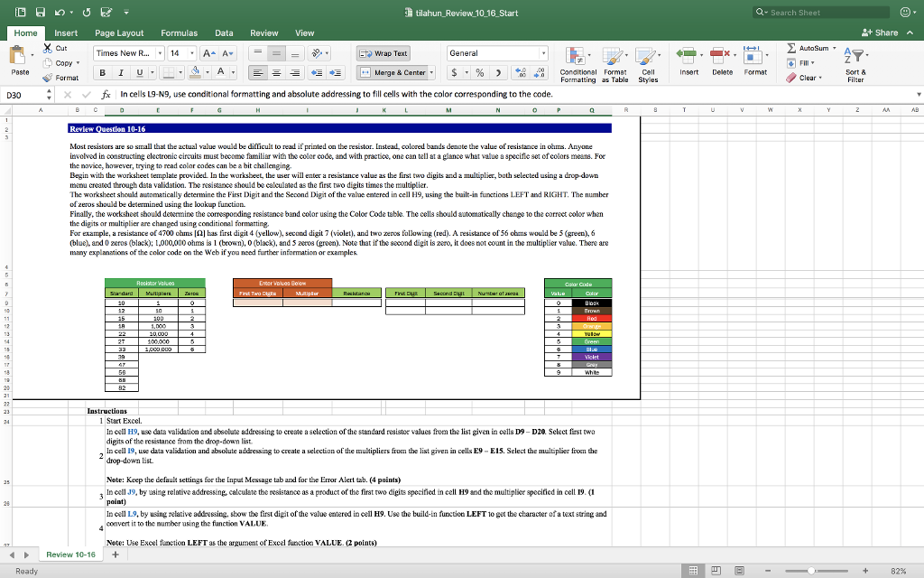
Task: Click the AutoSum button
Action: [x=808, y=48]
